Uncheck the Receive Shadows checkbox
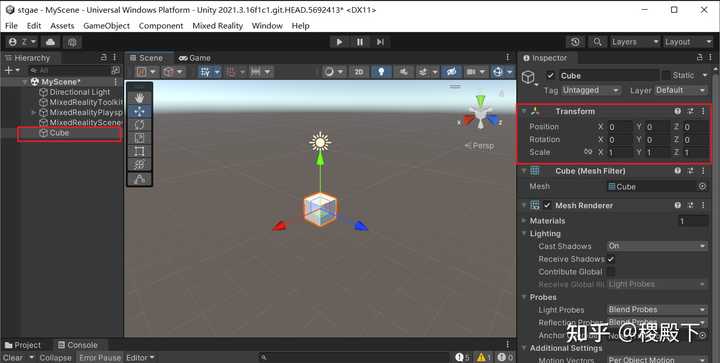The width and height of the screenshot is (720, 363). tap(611, 259)
